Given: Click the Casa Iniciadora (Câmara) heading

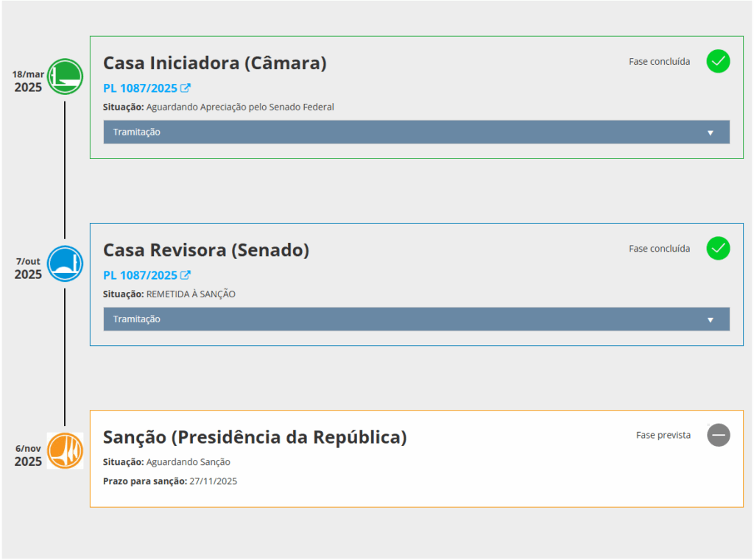Looking at the screenshot, I should point(214,63).
